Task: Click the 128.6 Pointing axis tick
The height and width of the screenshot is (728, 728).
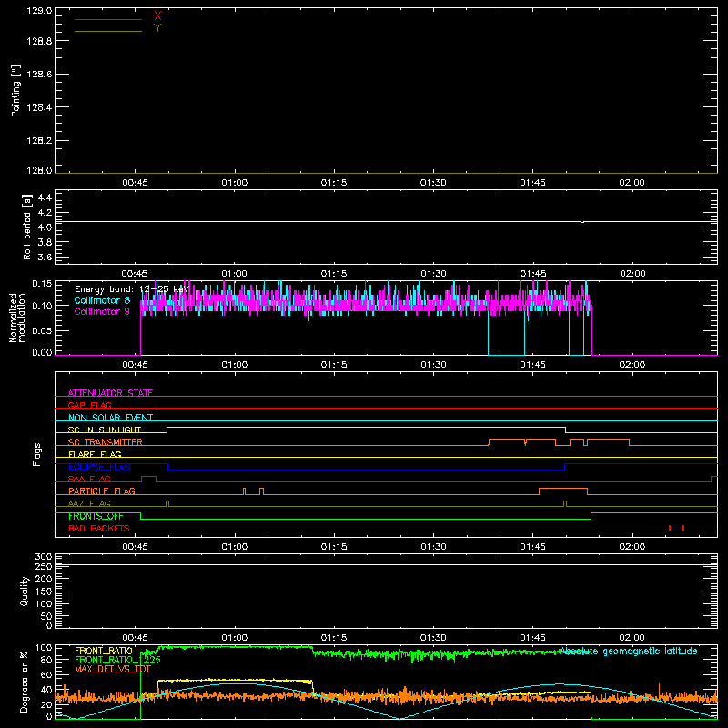Action: 39,75
